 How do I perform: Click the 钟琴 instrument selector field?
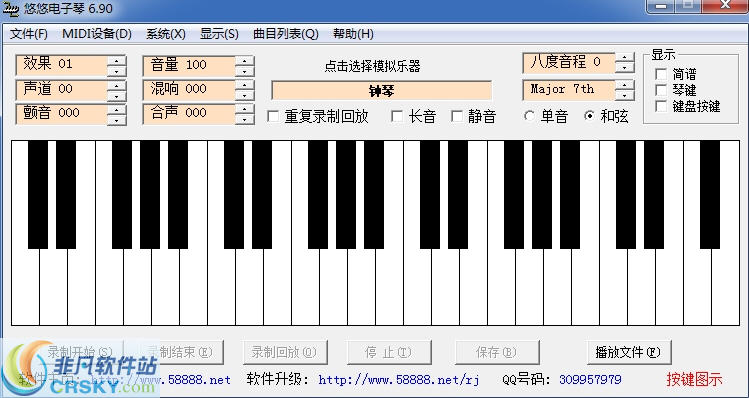click(382, 91)
